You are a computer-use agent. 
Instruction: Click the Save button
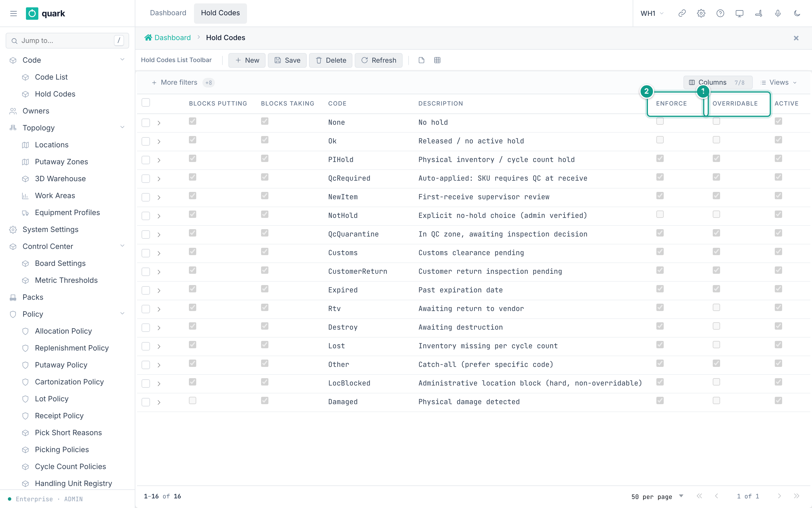click(287, 60)
